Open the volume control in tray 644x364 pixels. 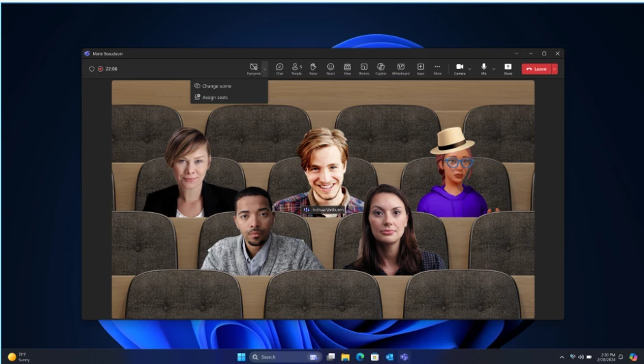pyautogui.click(x=581, y=357)
